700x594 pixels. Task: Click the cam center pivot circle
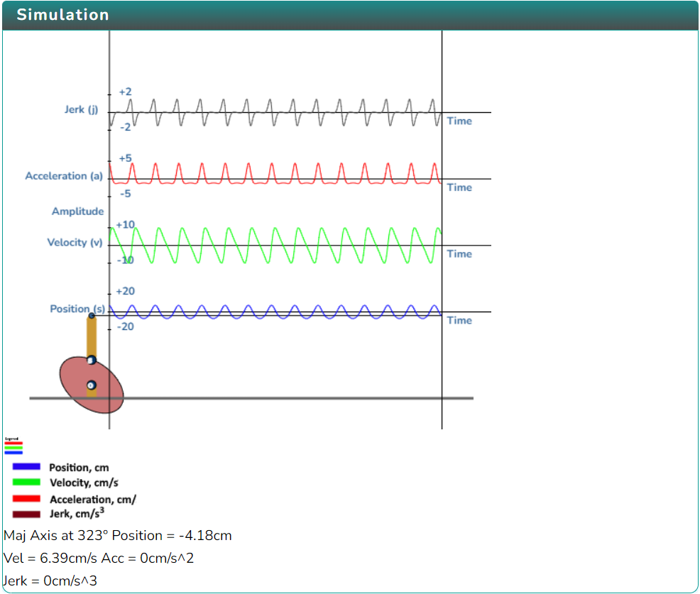(91, 385)
